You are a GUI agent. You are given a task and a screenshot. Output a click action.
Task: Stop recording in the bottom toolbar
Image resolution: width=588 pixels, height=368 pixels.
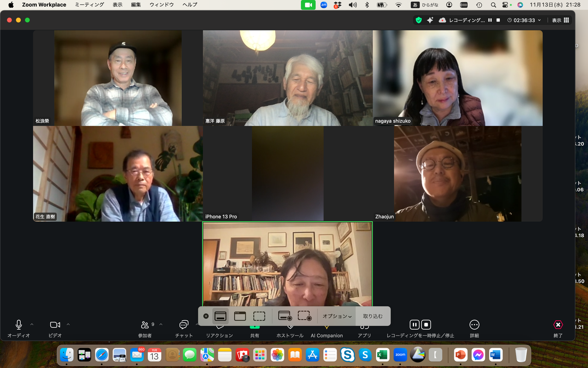[426, 325]
